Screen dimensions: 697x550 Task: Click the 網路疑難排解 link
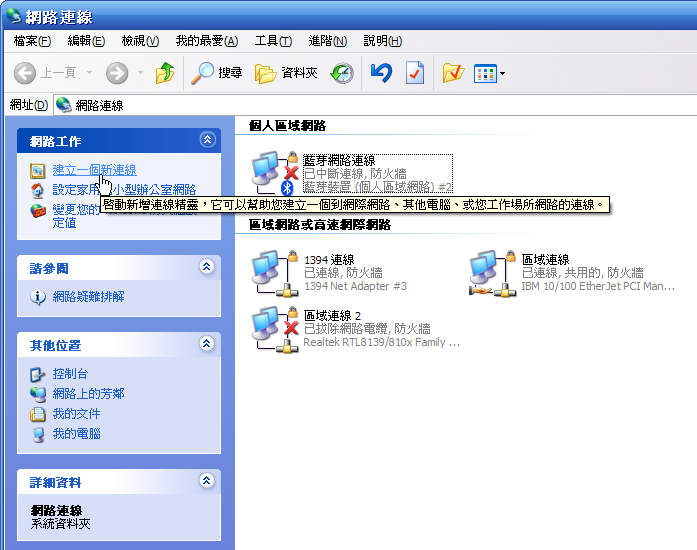click(x=88, y=297)
